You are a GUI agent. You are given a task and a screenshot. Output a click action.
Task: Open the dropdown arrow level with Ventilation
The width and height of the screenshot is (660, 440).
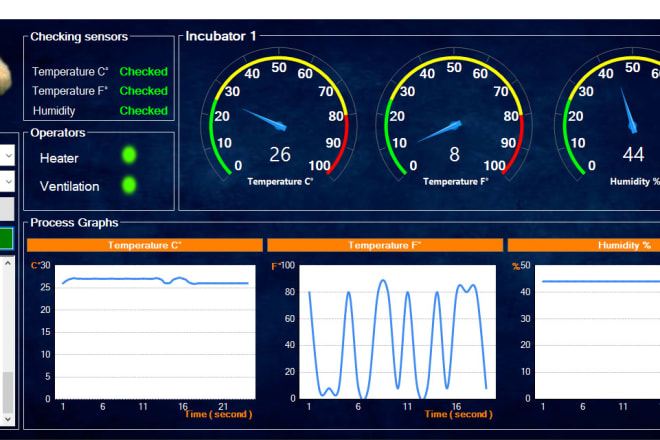(8, 182)
